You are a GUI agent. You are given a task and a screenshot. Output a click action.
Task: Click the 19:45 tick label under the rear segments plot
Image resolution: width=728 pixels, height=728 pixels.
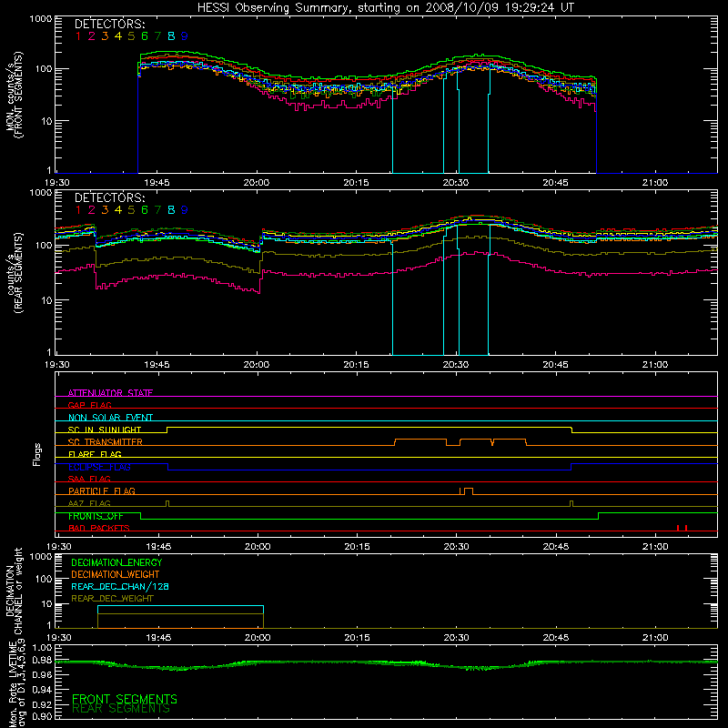coord(157,365)
